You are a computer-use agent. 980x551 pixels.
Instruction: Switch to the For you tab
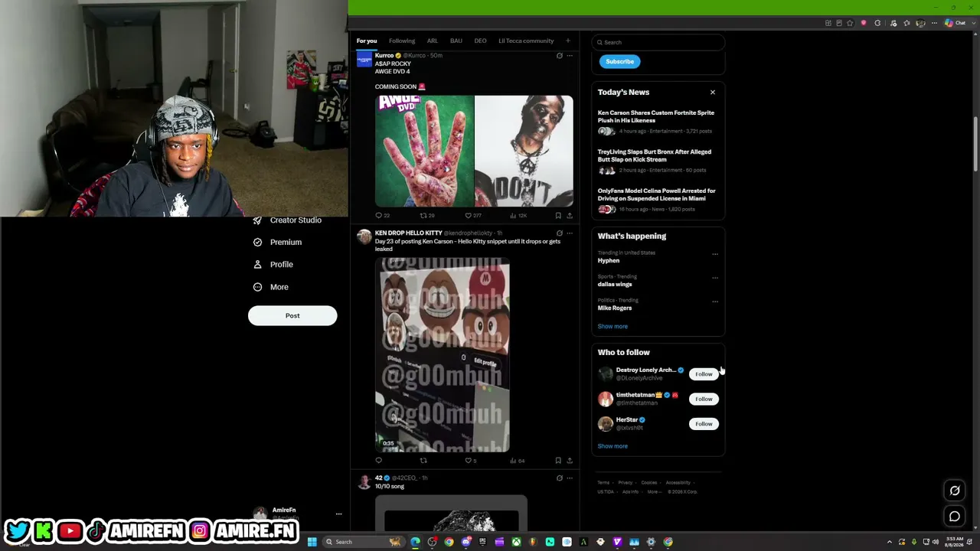pos(367,41)
